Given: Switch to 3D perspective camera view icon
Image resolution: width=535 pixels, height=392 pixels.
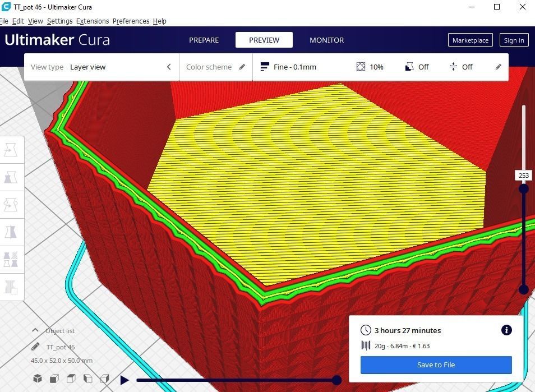Looking at the screenshot, I should [x=38, y=379].
